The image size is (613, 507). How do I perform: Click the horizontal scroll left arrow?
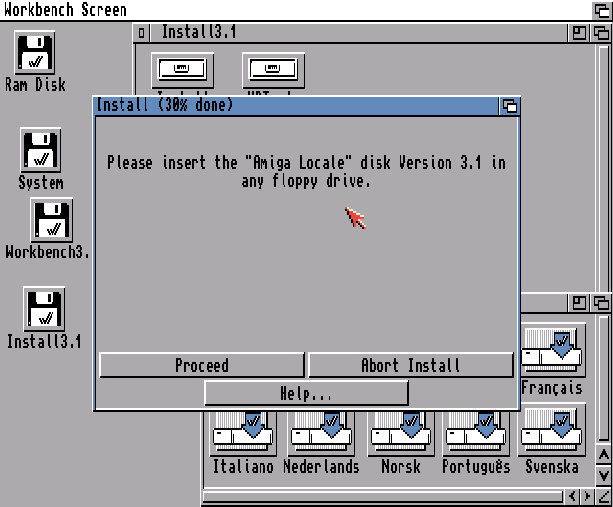pyautogui.click(x=572, y=496)
